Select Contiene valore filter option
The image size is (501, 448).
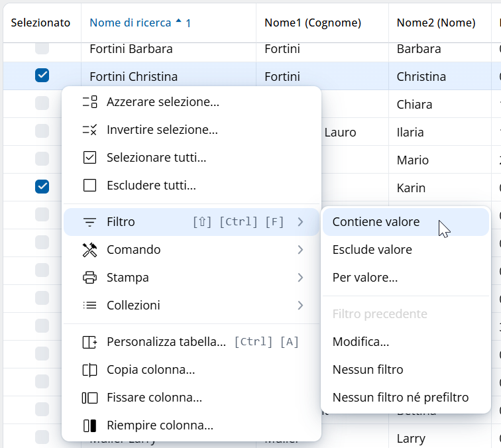tap(406, 222)
